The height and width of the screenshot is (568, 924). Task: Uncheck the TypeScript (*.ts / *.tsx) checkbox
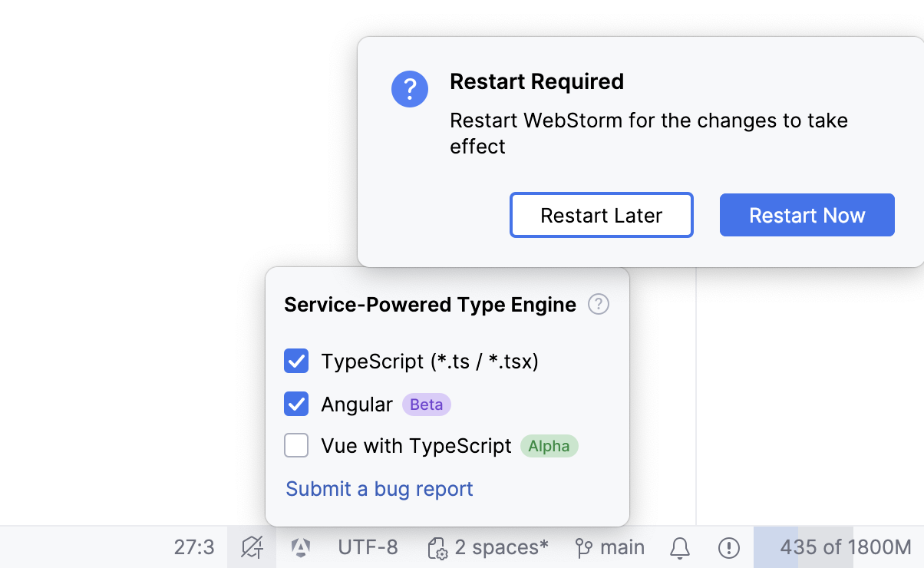tap(296, 361)
